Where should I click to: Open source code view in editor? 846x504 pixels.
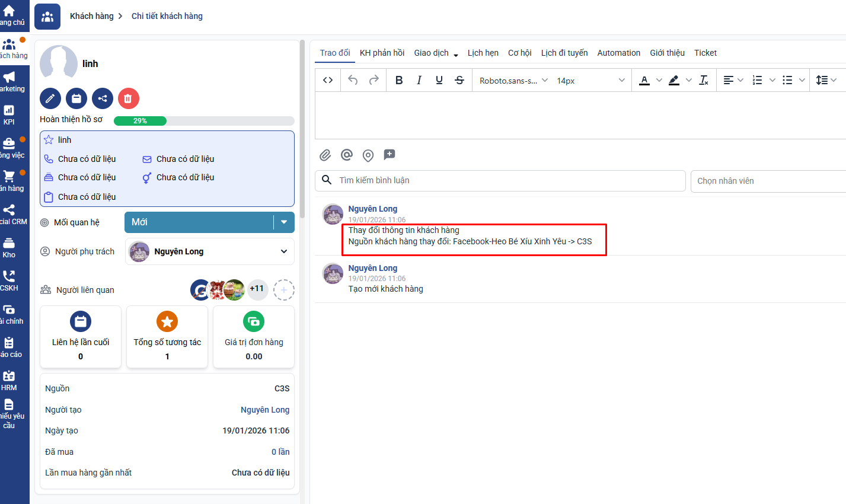(x=328, y=80)
